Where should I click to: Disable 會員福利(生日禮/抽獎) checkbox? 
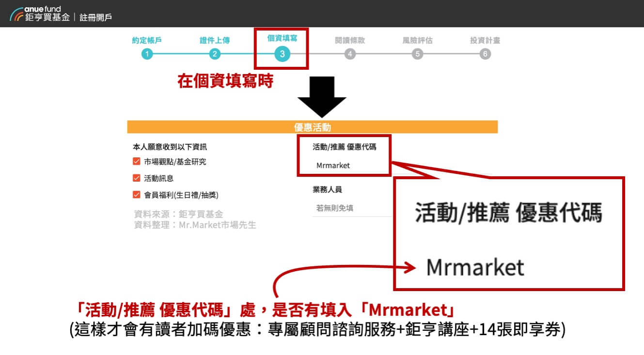tap(137, 195)
